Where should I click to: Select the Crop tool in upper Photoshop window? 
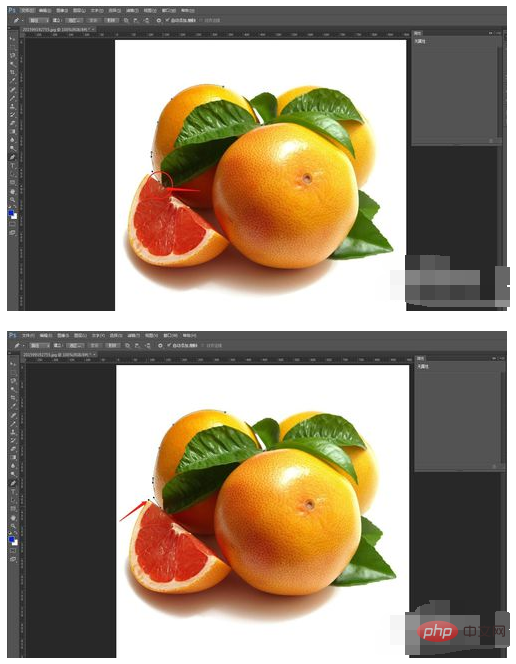pyautogui.click(x=12, y=72)
